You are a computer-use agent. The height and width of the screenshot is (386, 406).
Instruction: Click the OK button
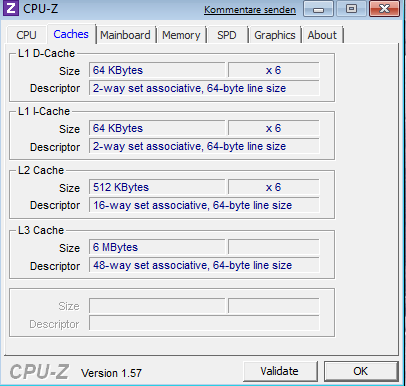point(361,371)
